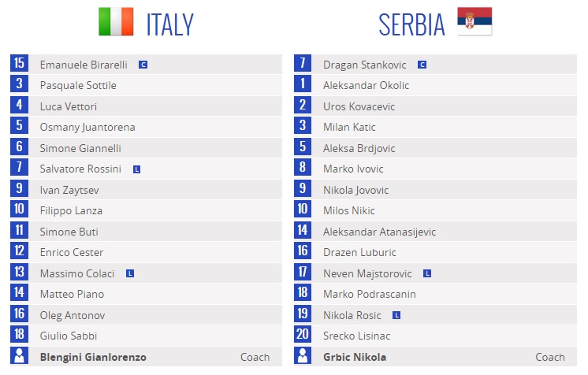Select Marko Podrascanin row
Image resolution: width=588 pixels, height=375 pixels.
click(x=435, y=294)
